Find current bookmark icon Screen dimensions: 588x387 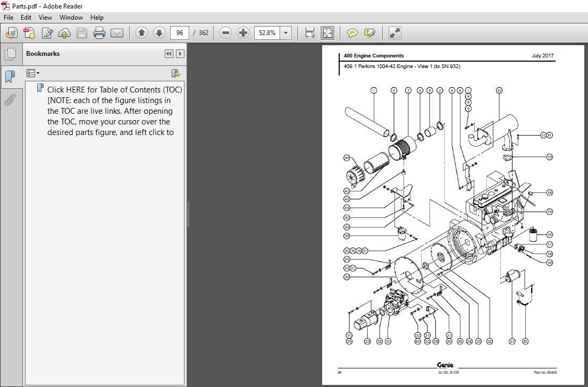click(x=175, y=73)
